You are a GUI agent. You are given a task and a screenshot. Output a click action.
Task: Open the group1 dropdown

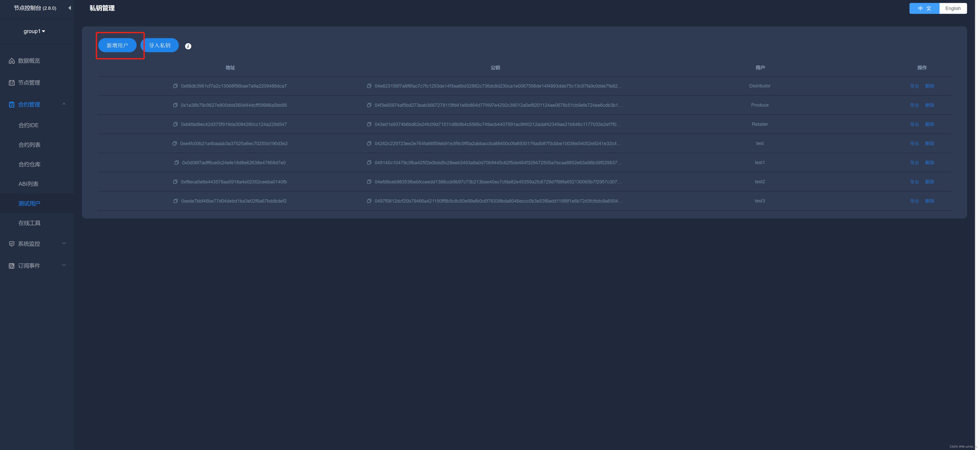click(34, 31)
